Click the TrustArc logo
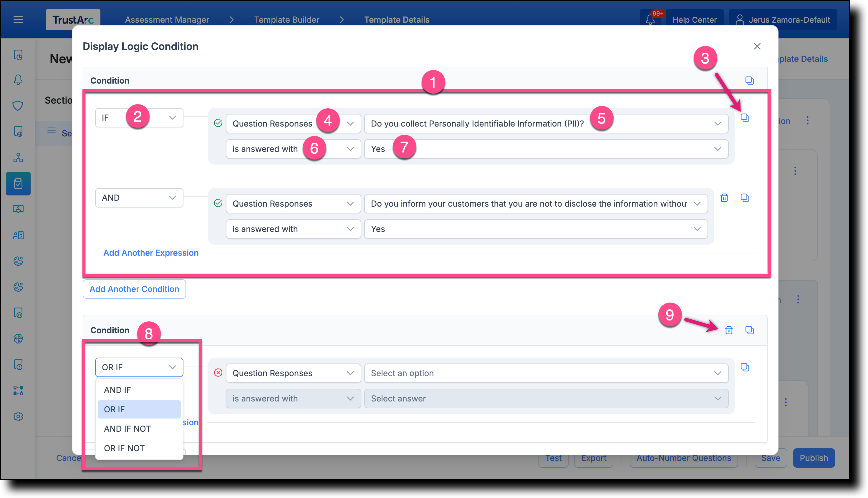The width and height of the screenshot is (868, 498). [x=73, y=19]
